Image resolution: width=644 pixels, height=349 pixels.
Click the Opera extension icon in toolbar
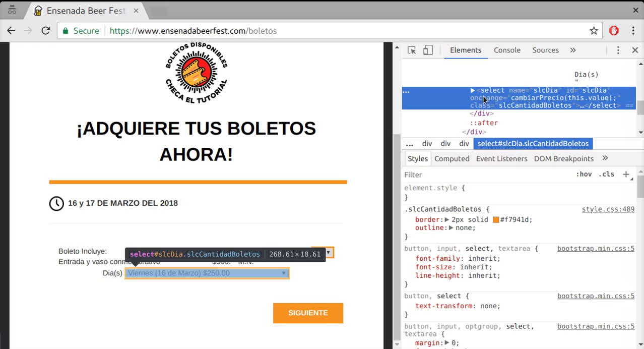[614, 31]
